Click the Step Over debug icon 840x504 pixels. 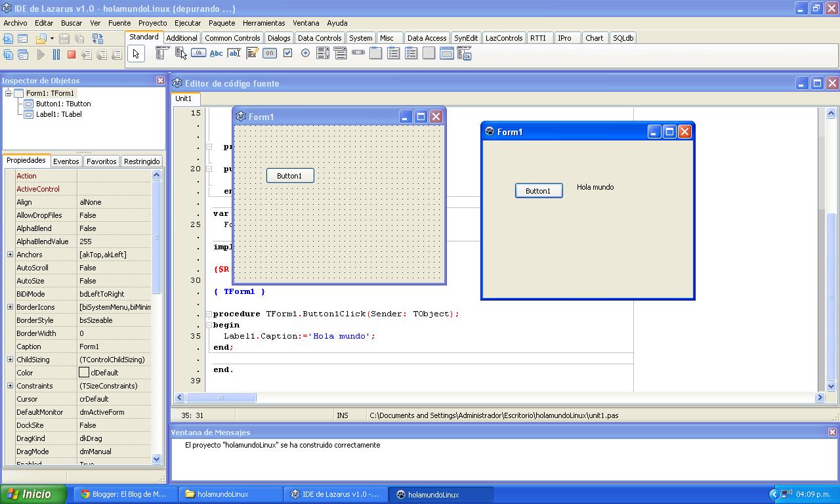tap(102, 55)
